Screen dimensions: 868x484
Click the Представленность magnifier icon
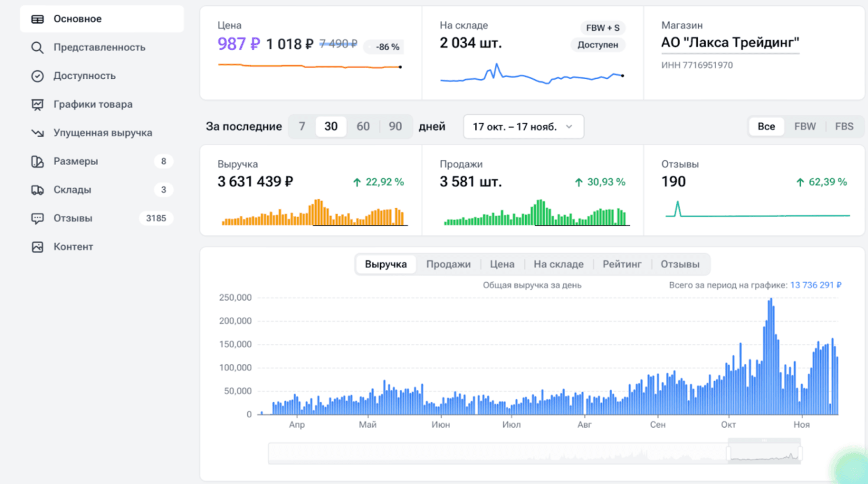tap(37, 47)
